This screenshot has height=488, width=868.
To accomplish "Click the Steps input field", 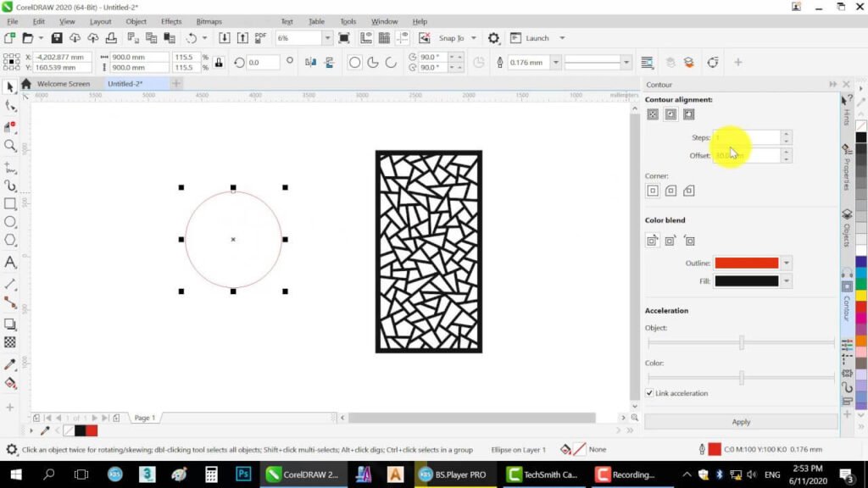I will coord(747,137).
